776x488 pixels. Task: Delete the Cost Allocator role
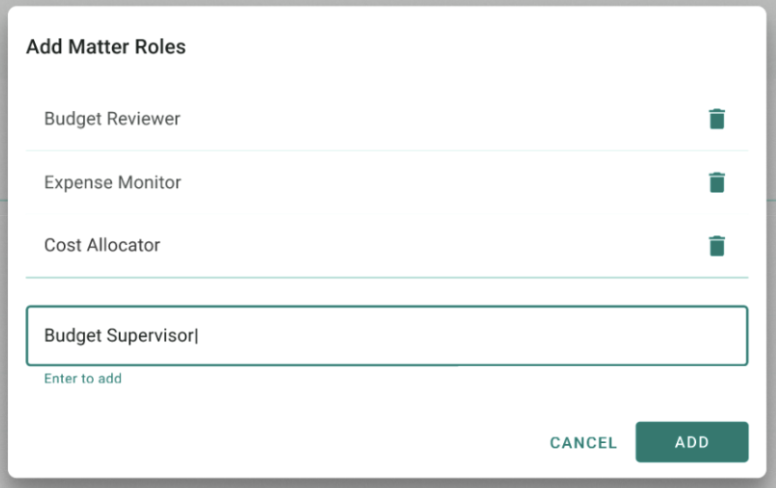[x=717, y=245]
